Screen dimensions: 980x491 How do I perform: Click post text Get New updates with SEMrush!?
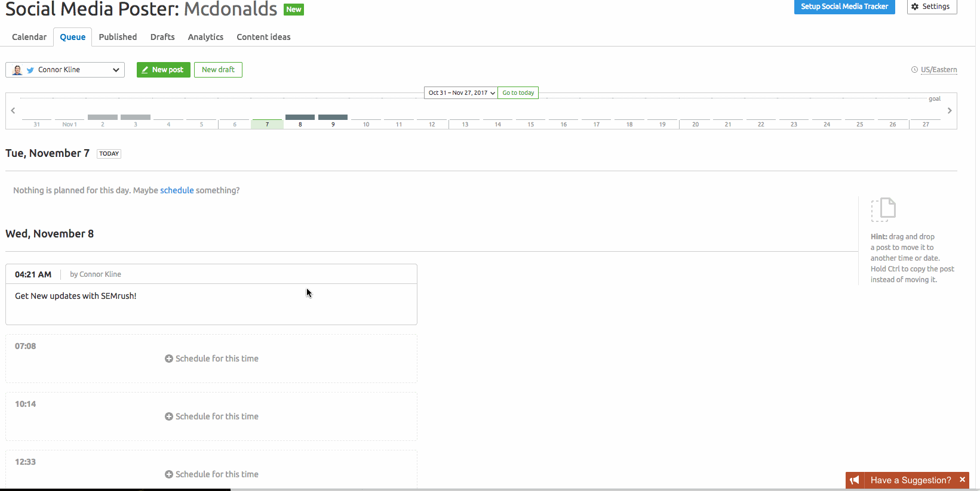point(76,296)
